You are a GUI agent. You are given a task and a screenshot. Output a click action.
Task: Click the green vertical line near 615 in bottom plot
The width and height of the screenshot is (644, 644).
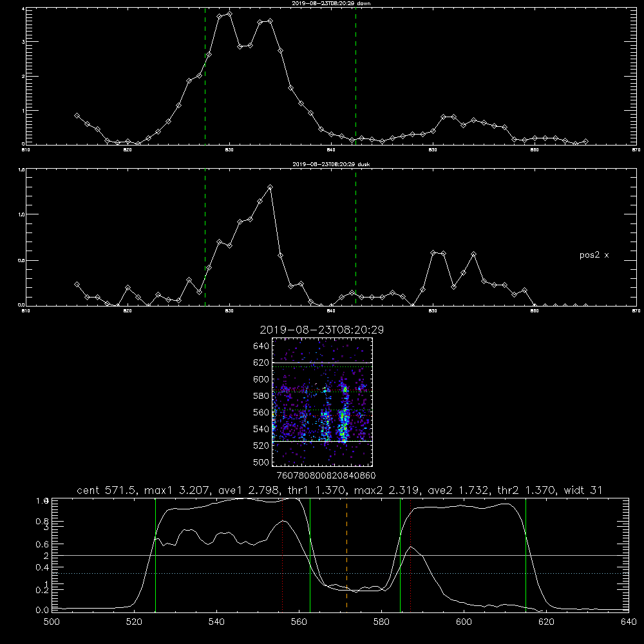526,554
